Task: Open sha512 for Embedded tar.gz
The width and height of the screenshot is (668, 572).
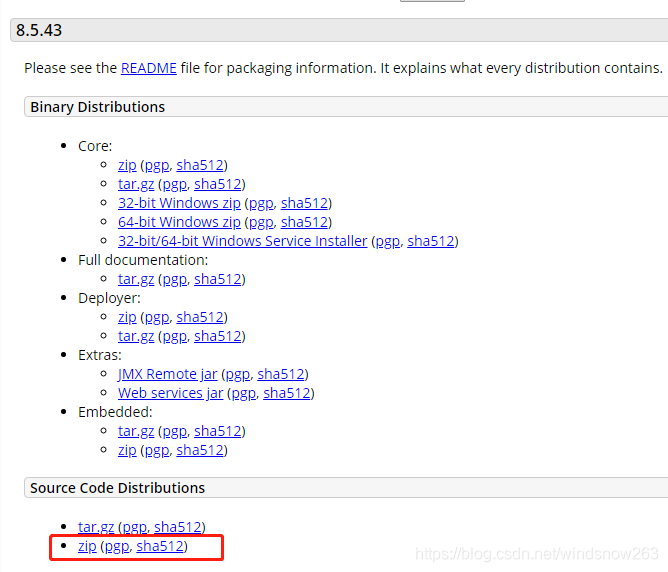Action: [x=218, y=431]
